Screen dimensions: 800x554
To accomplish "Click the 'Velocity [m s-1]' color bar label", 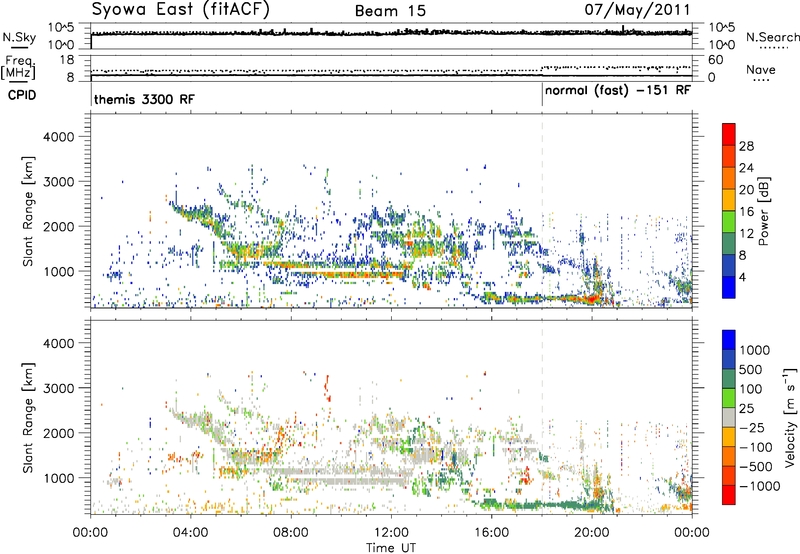I will point(789,417).
